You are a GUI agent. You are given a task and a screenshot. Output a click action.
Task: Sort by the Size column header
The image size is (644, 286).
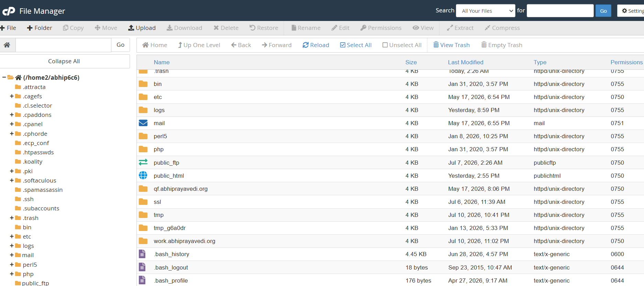pos(411,62)
